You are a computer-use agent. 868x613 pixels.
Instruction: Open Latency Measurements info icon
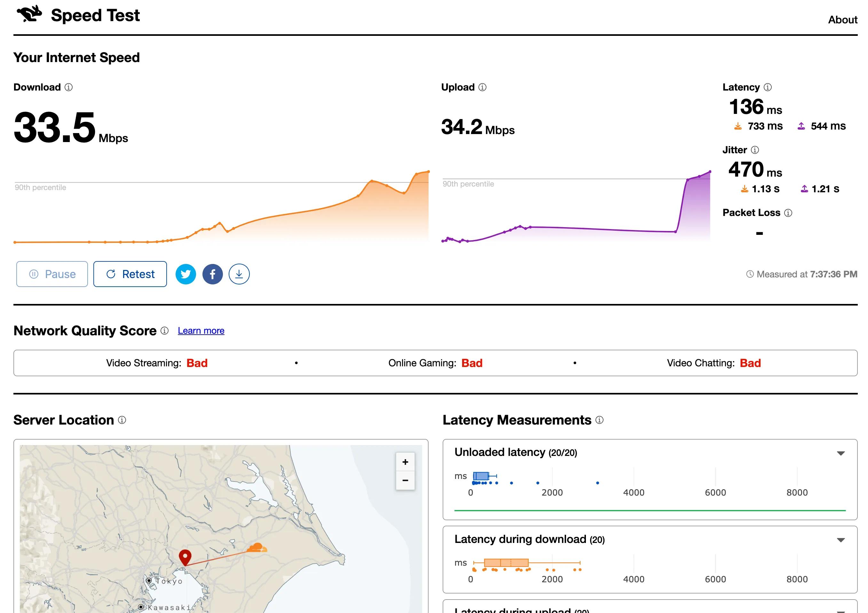coord(600,420)
